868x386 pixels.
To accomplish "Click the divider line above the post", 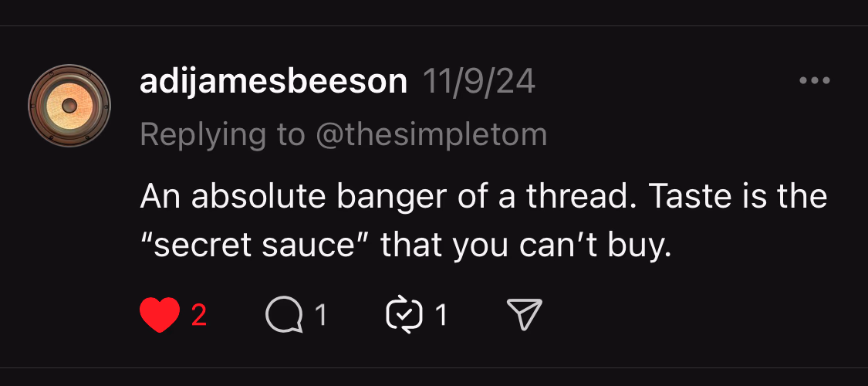I will point(434,26).
